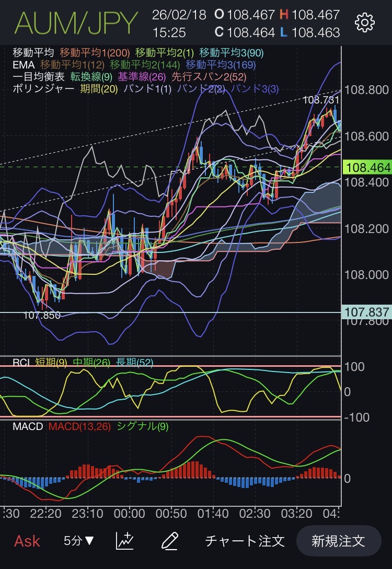Tap the 移動平均1(200) legend entry
The height and width of the screenshot is (569, 392).
click(95, 53)
